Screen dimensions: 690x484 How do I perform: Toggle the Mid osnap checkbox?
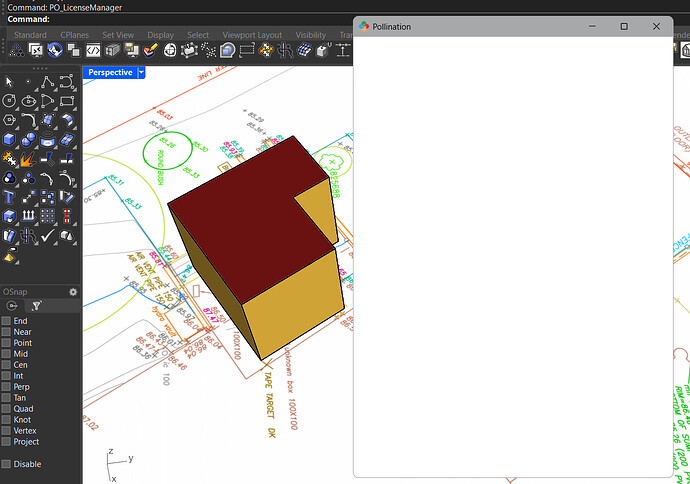coord(6,354)
